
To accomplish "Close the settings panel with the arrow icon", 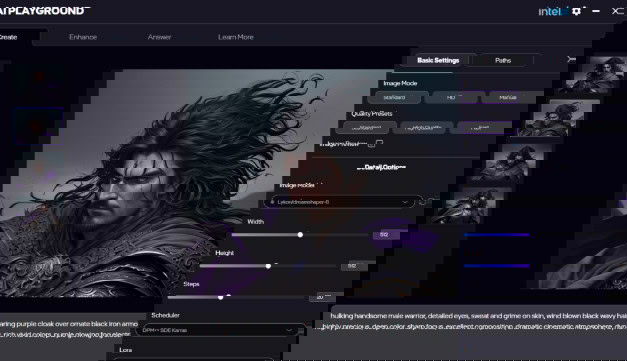I will coord(571,59).
